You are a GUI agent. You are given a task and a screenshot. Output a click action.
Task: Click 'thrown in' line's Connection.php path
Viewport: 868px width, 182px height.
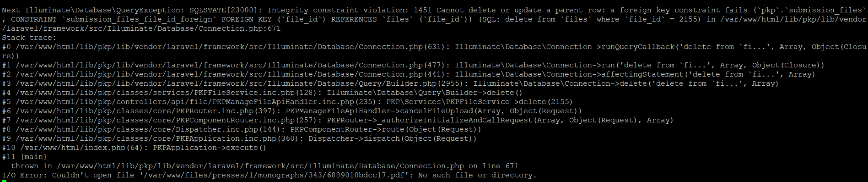pyautogui.click(x=260, y=166)
